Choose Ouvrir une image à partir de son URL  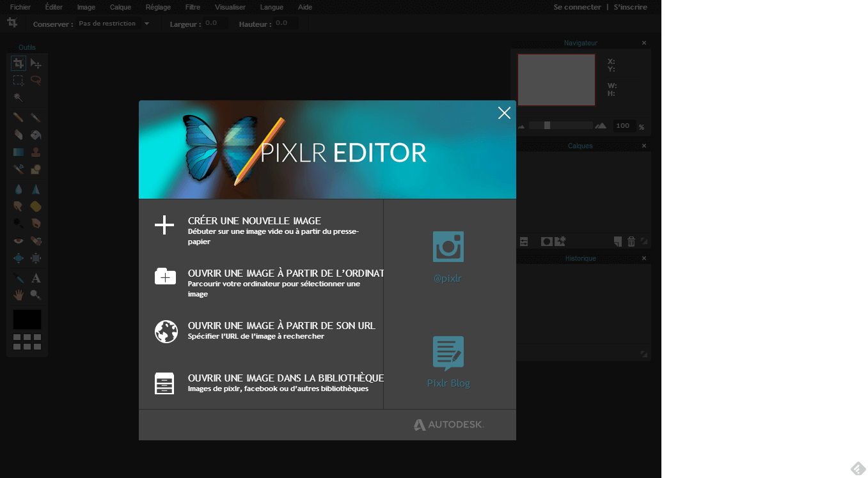(x=281, y=325)
